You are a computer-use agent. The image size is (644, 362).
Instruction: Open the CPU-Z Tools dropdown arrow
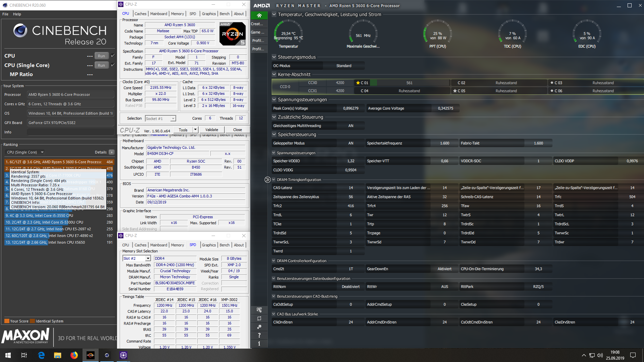195,130
